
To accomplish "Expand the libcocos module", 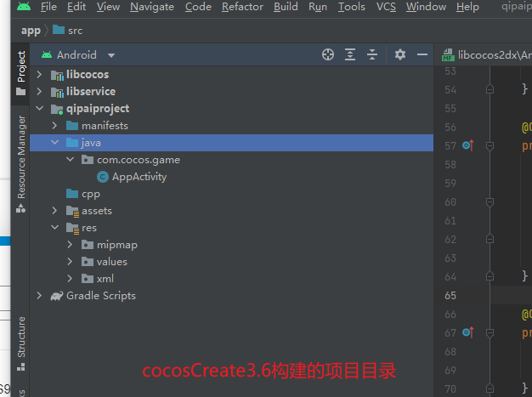I will [x=39, y=74].
